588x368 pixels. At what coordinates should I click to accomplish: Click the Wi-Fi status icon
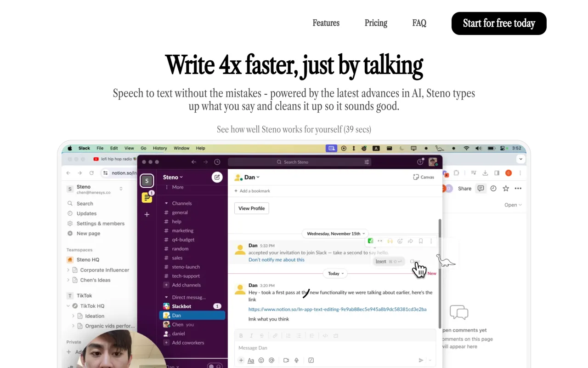tap(466, 148)
